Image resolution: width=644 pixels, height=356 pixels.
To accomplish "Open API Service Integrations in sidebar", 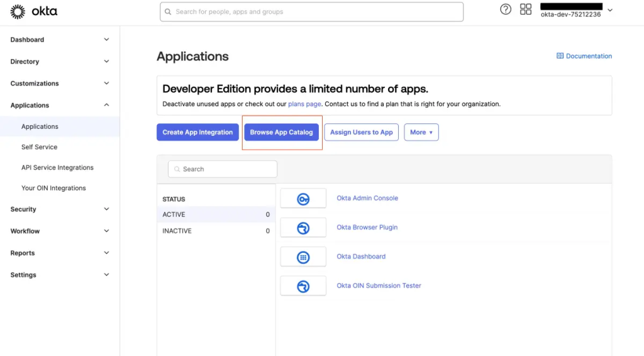I will coord(57,167).
